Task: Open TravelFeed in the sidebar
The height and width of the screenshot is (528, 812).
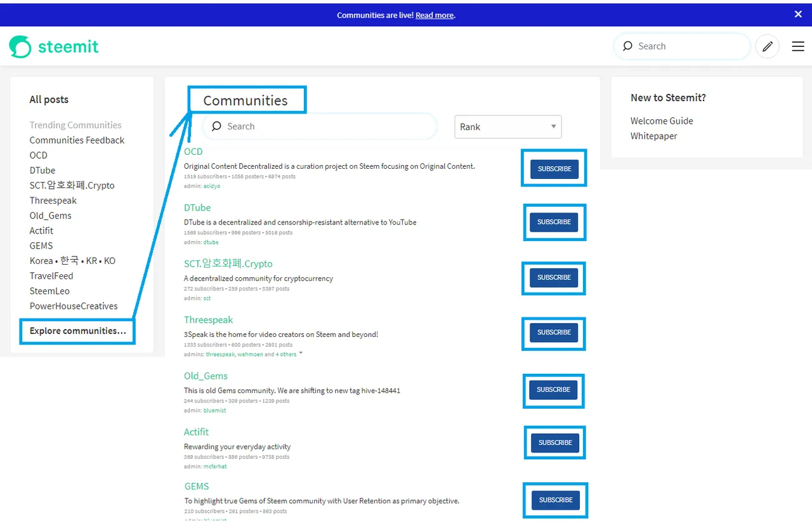Action: tap(51, 276)
